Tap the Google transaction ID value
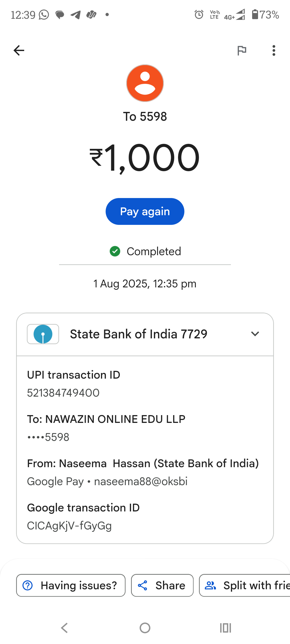Image resolution: width=290 pixels, height=644 pixels. pyautogui.click(x=69, y=526)
